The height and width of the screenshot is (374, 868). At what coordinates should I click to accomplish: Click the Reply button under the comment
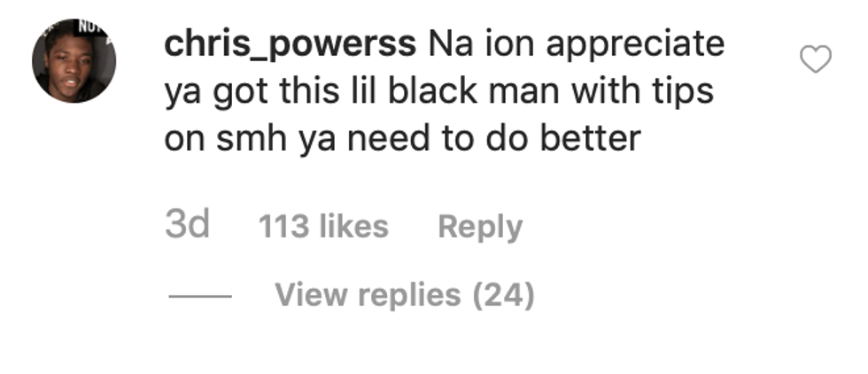click(x=480, y=227)
